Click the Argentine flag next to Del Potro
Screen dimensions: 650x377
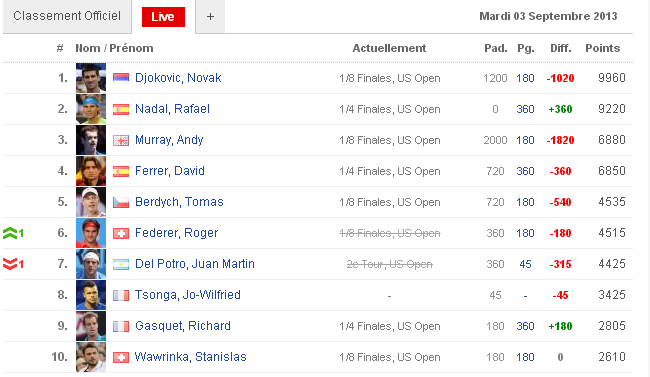coord(121,264)
